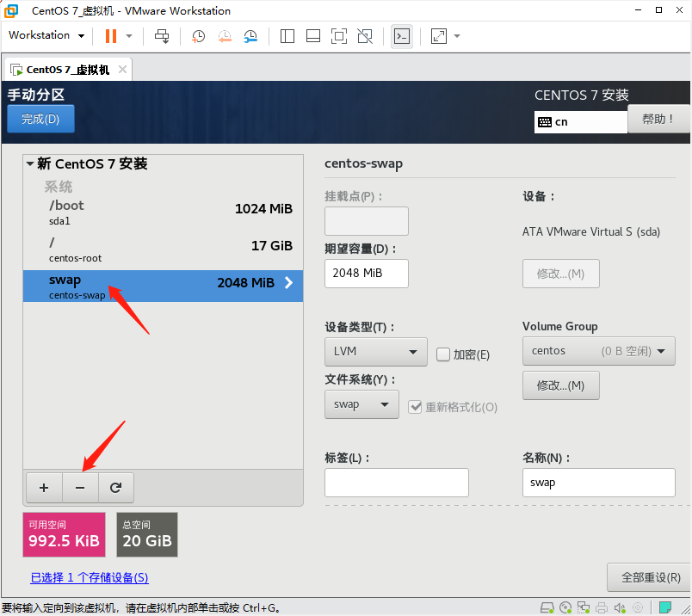Click the centos-swap heading text
The height and width of the screenshot is (616, 692).
coord(364,163)
